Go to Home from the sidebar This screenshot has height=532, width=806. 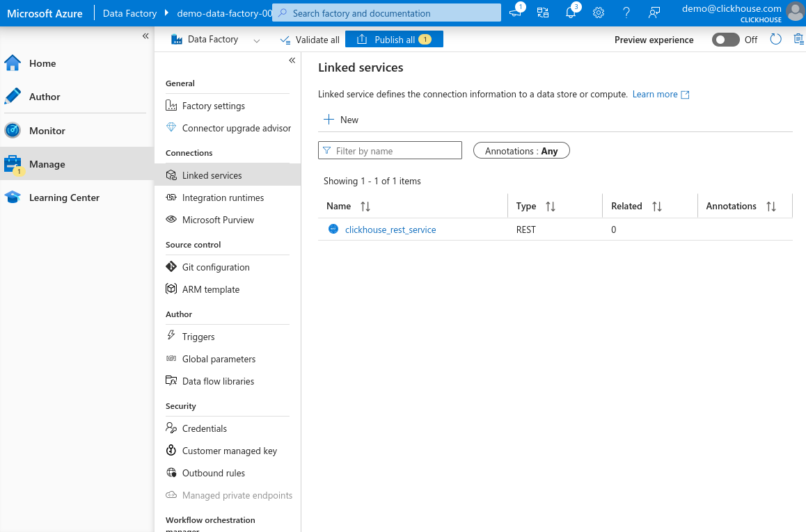coord(41,63)
